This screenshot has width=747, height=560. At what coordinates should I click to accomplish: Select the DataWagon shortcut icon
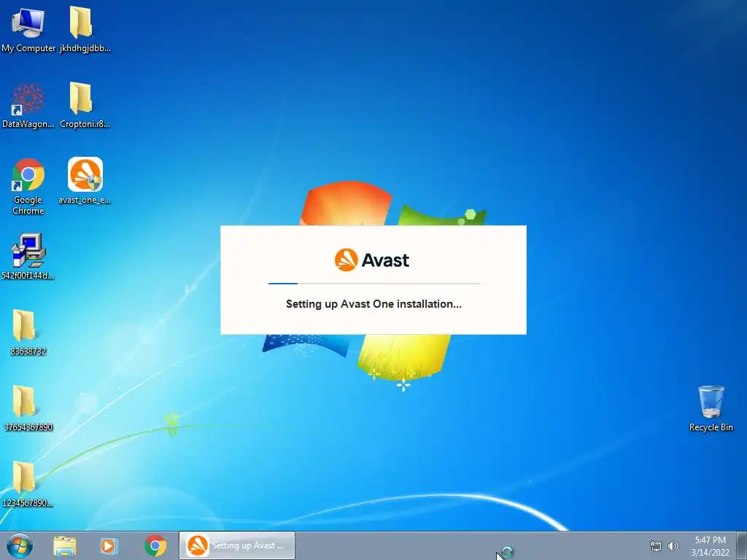coord(28,106)
